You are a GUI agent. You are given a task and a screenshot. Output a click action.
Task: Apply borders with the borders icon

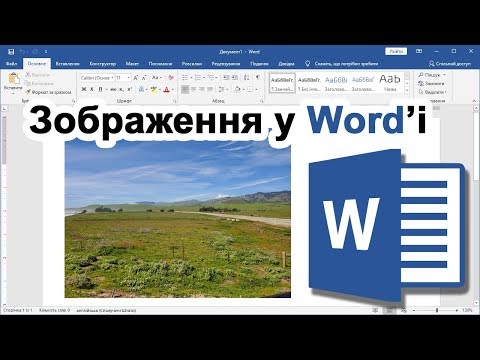click(250, 89)
